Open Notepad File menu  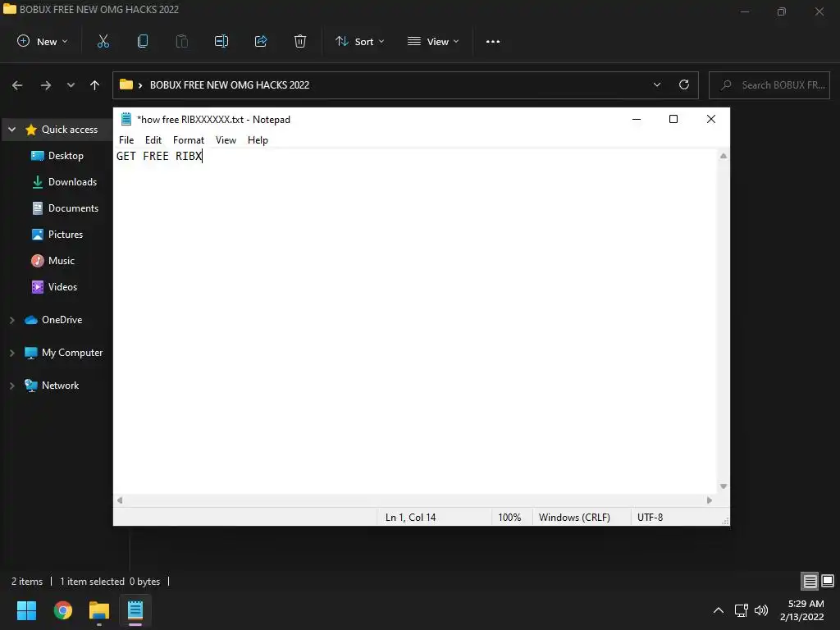tap(126, 140)
